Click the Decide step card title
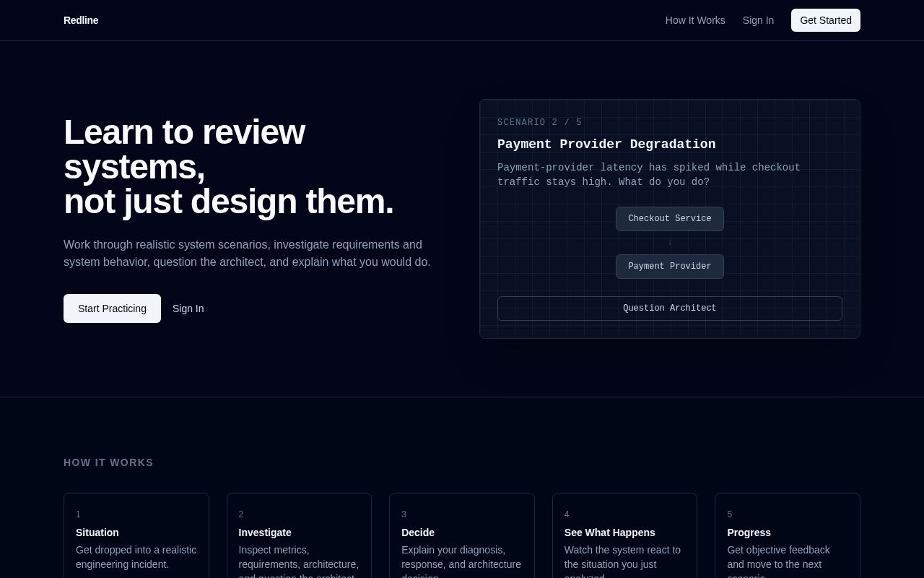The height and width of the screenshot is (578, 924). click(x=418, y=532)
